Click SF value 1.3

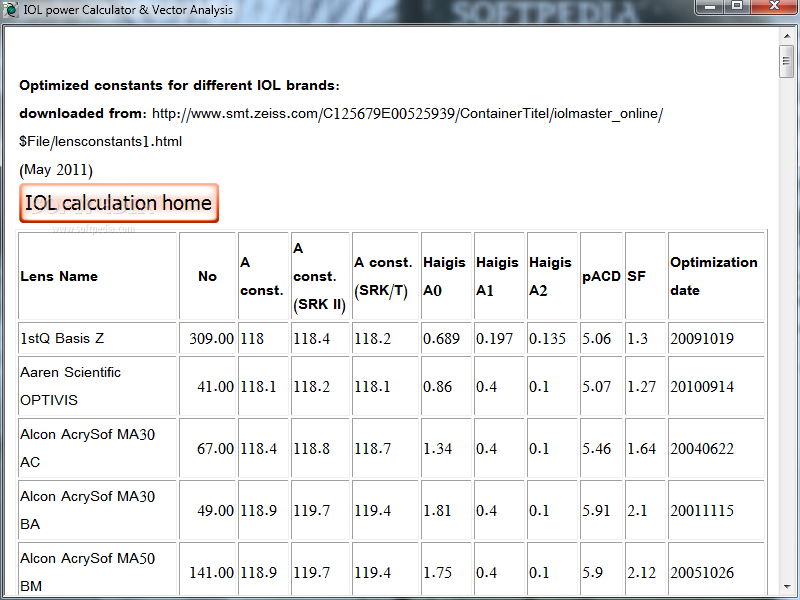click(x=637, y=338)
